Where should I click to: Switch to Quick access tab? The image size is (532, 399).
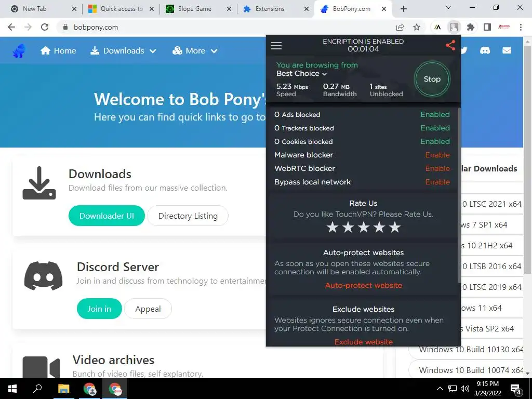(x=121, y=9)
